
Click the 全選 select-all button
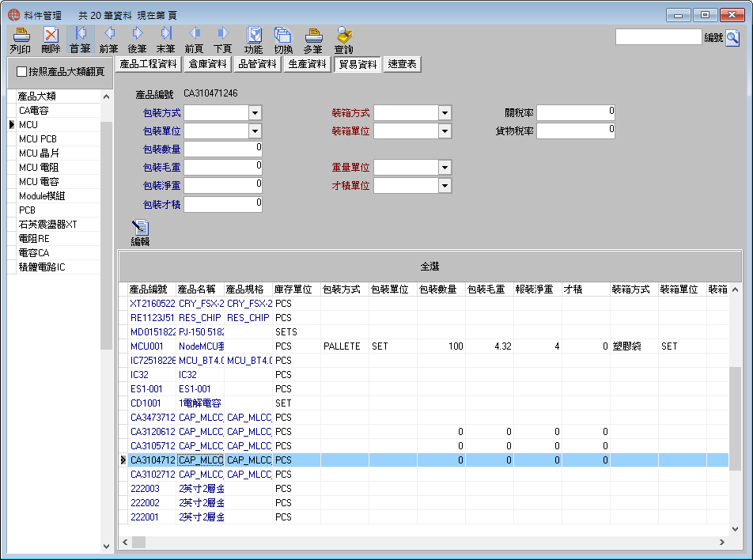(429, 266)
